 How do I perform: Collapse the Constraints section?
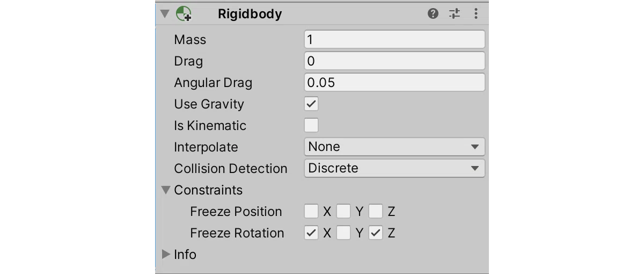click(166, 190)
